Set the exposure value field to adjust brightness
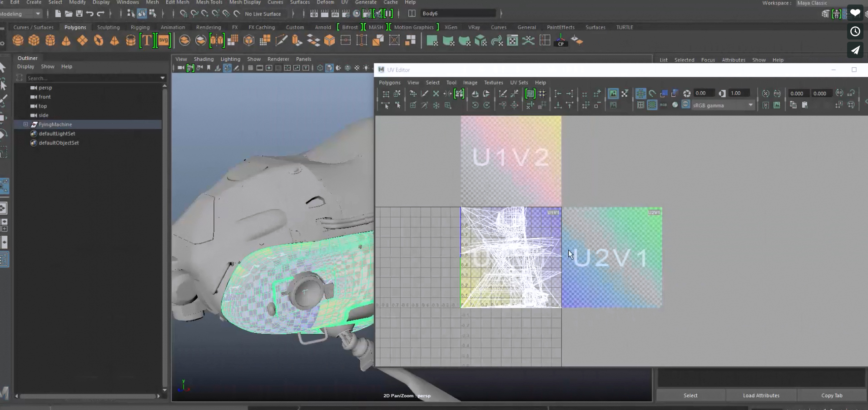The image size is (868, 410). click(x=703, y=93)
